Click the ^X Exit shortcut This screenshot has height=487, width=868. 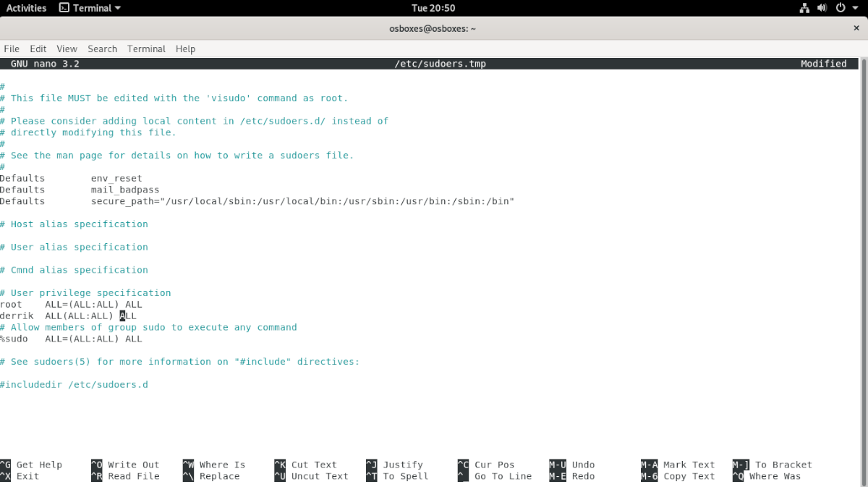(x=20, y=476)
